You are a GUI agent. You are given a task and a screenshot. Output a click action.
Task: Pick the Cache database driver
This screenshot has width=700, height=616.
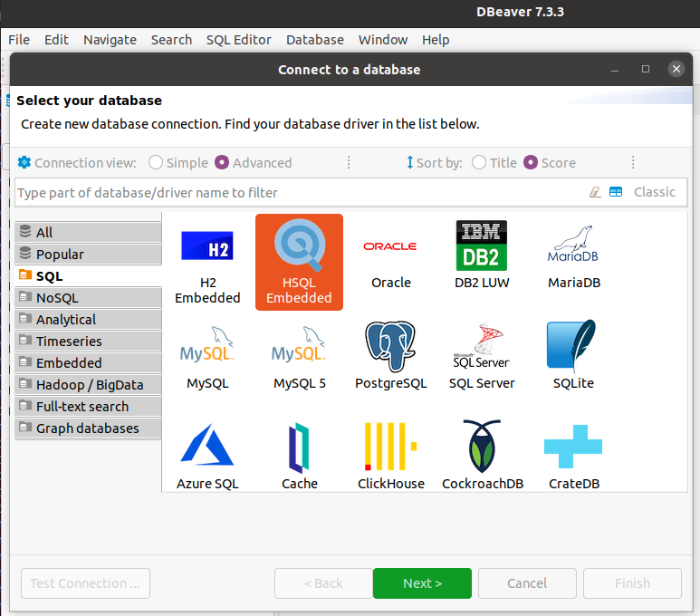click(299, 457)
